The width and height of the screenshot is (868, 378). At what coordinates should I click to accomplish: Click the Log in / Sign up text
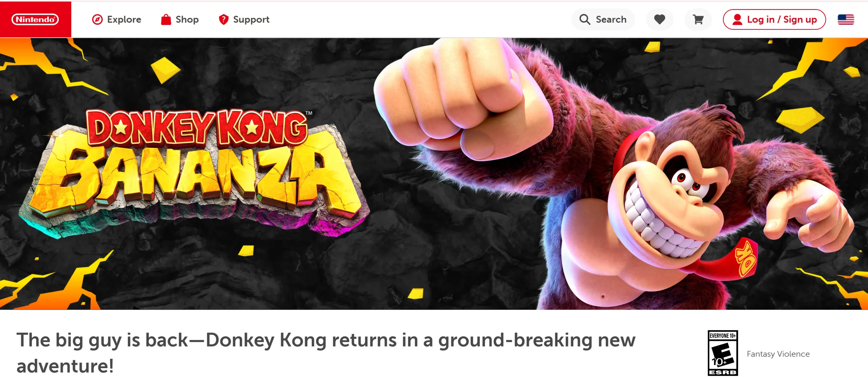pyautogui.click(x=782, y=20)
